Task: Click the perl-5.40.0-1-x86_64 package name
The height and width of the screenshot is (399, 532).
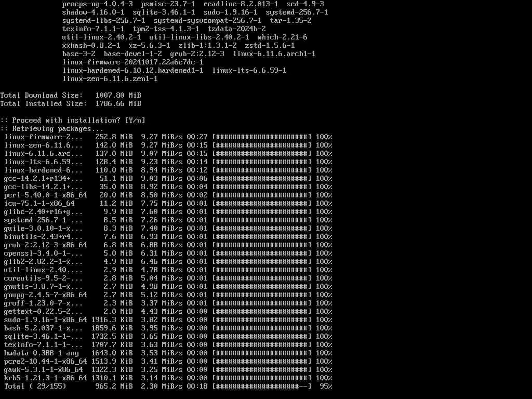Action: [x=46, y=195]
